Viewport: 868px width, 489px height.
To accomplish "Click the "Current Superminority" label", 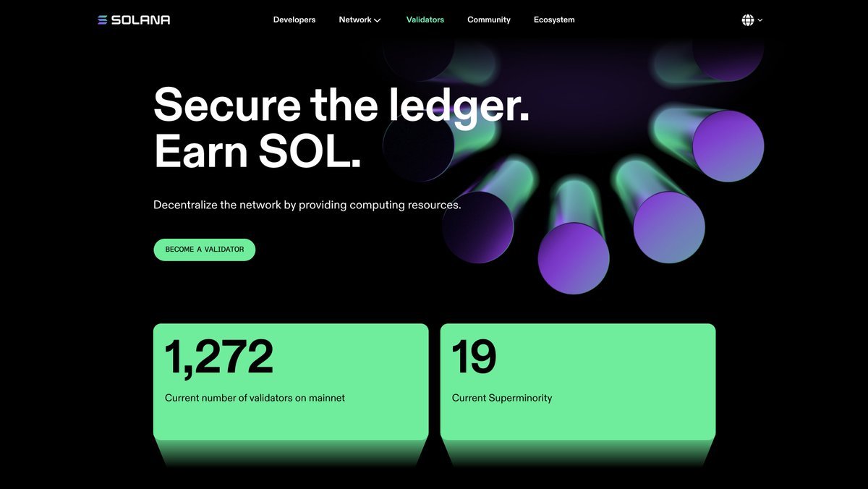I will [x=502, y=398].
